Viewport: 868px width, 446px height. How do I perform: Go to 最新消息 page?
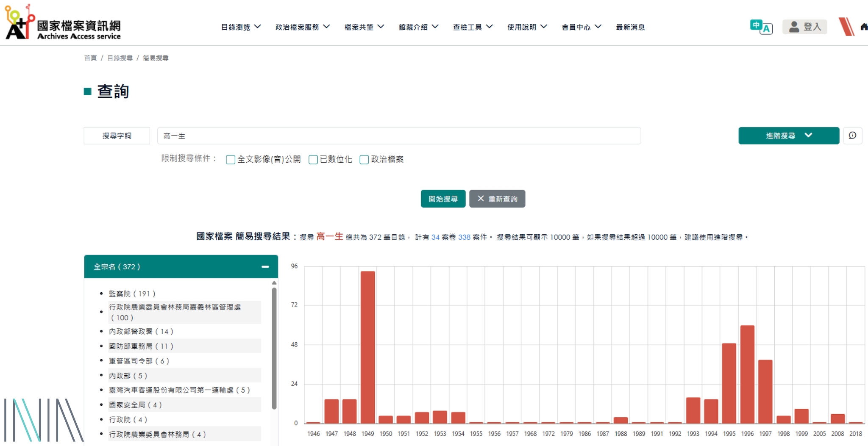pos(630,27)
